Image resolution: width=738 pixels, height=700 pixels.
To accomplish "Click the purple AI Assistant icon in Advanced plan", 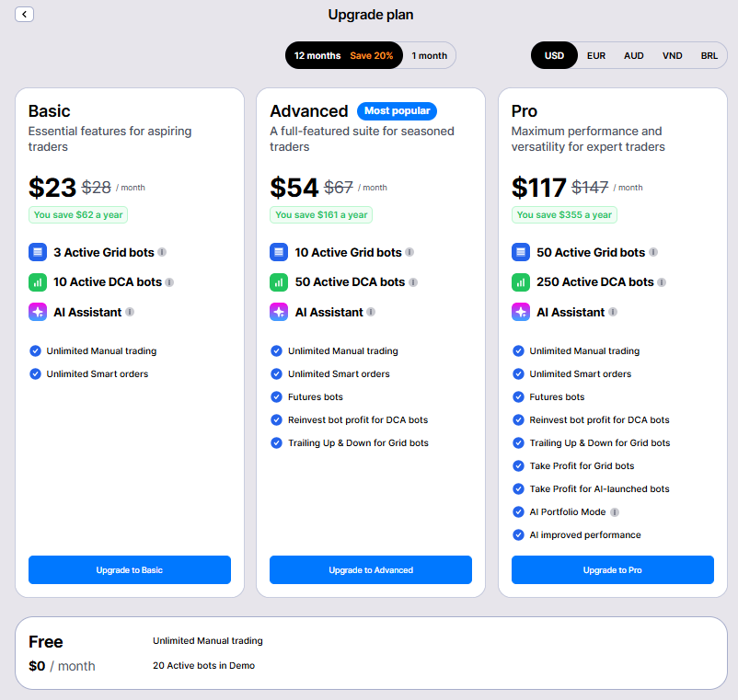I will pos(278,312).
